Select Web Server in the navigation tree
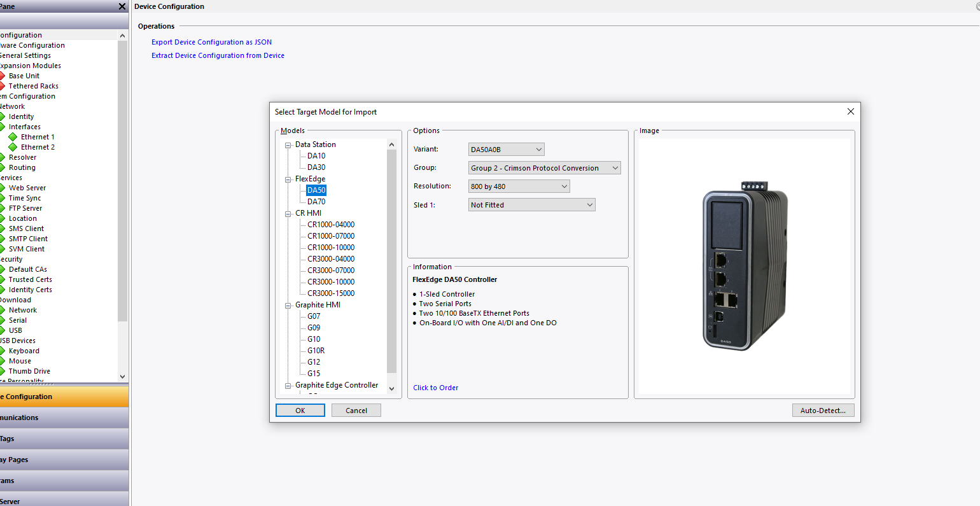The height and width of the screenshot is (506, 980). point(27,188)
